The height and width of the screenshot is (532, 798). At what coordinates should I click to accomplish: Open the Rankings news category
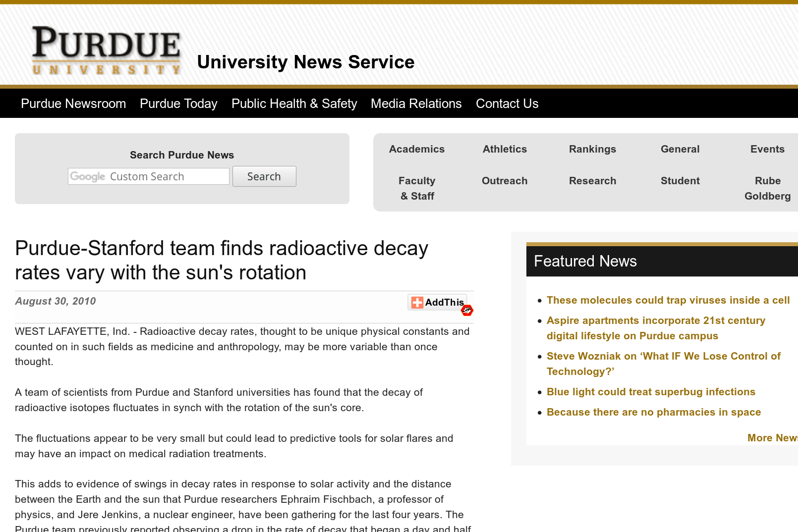click(x=592, y=149)
